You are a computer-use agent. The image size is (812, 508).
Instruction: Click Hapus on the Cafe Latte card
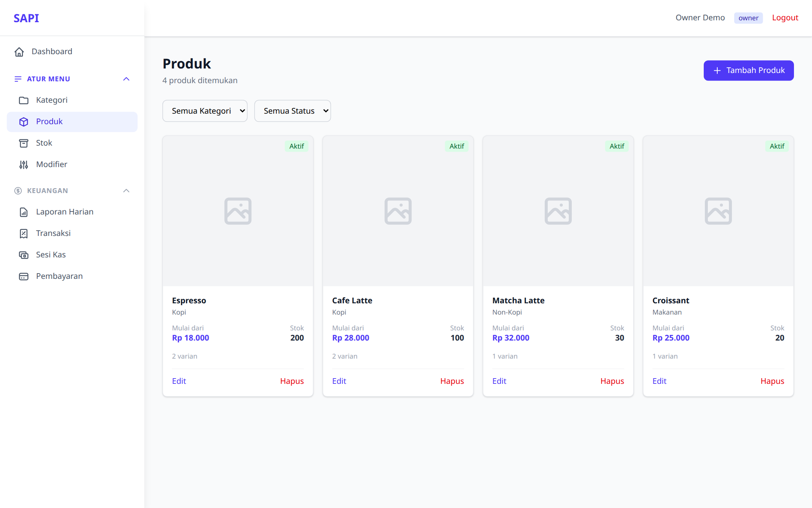coord(452,381)
